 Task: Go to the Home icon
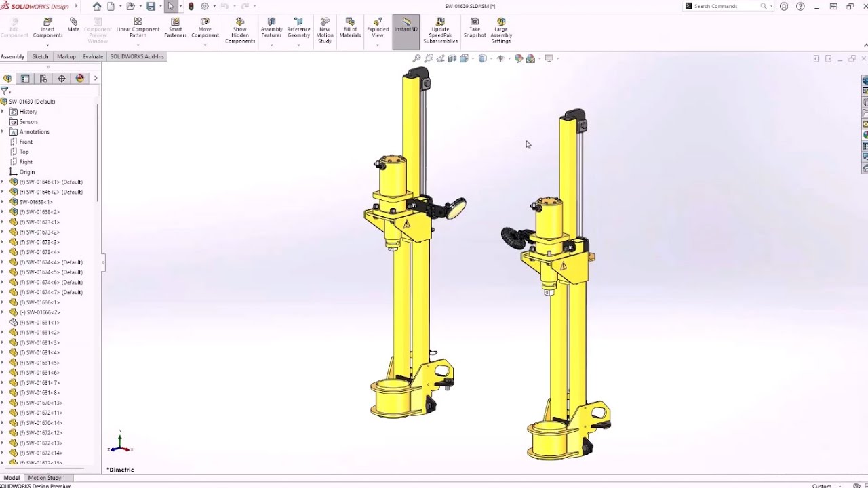pyautogui.click(x=97, y=6)
